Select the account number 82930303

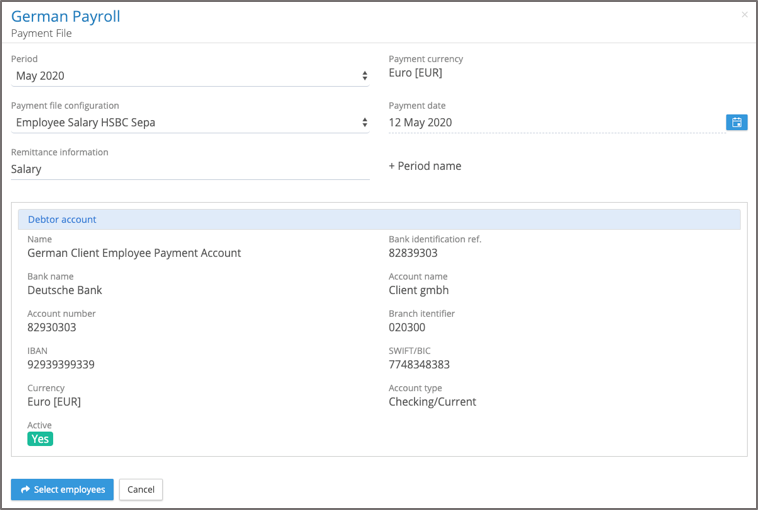tap(52, 328)
